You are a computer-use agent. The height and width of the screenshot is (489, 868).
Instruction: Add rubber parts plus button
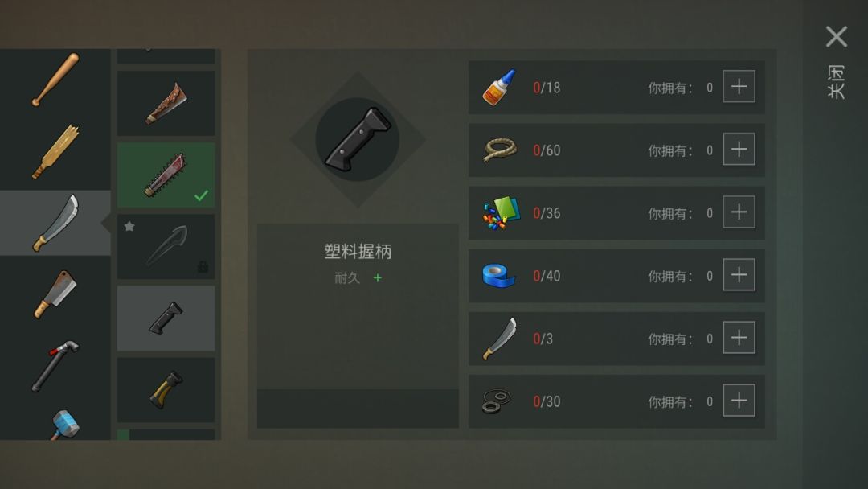(739, 401)
